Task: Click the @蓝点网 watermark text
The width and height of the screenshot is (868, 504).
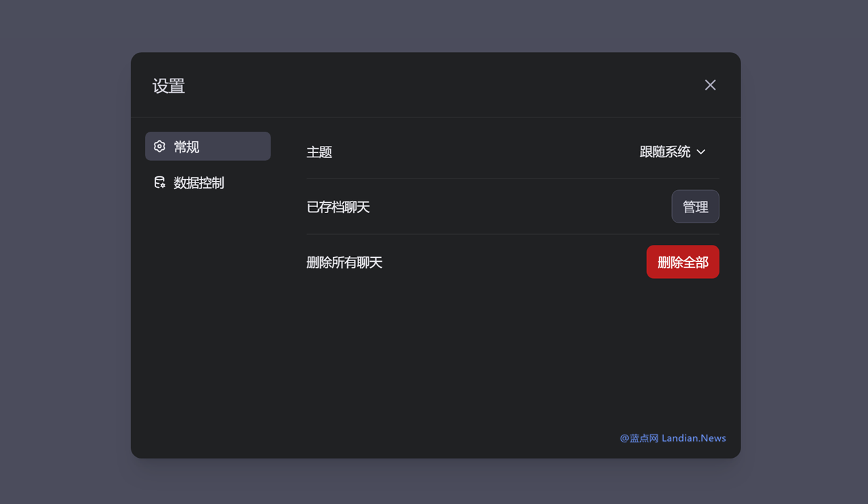Action: pyautogui.click(x=639, y=438)
